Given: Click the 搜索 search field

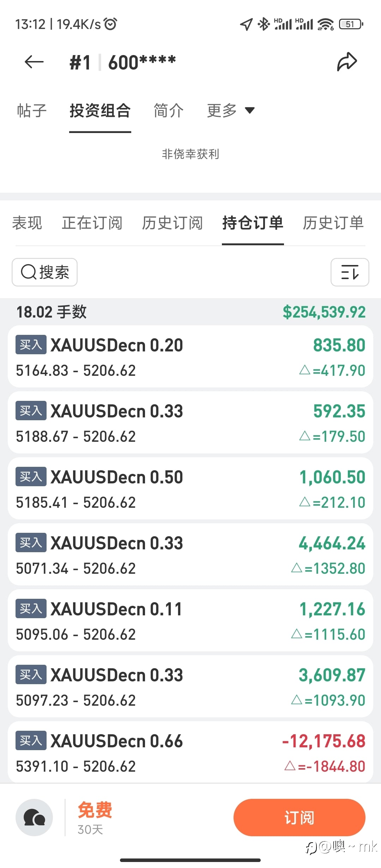Looking at the screenshot, I should pyautogui.click(x=45, y=272).
